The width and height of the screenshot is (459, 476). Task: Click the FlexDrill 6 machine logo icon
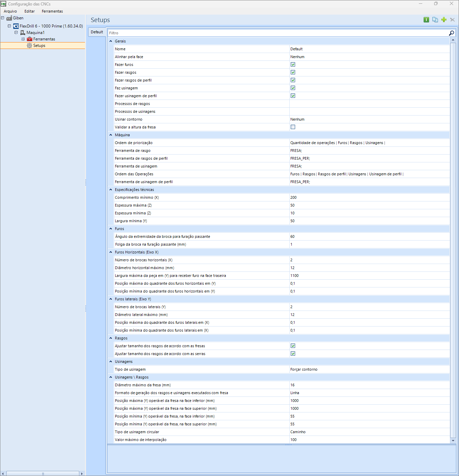[x=16, y=26]
